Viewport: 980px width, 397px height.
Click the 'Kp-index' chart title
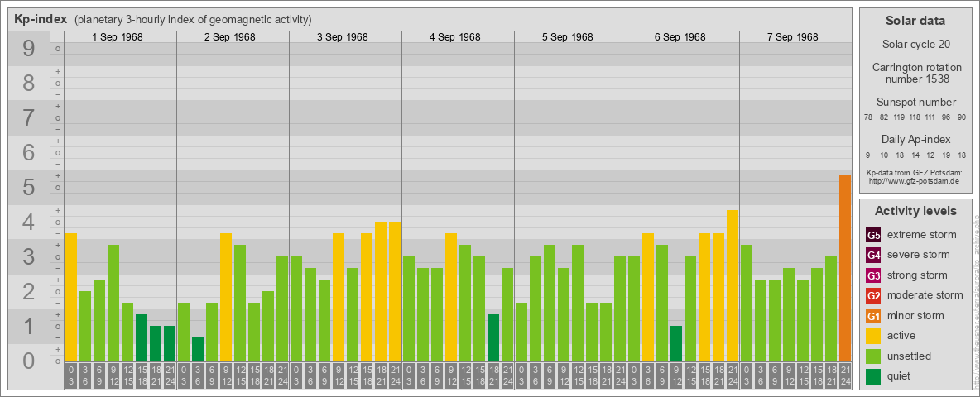click(41, 19)
